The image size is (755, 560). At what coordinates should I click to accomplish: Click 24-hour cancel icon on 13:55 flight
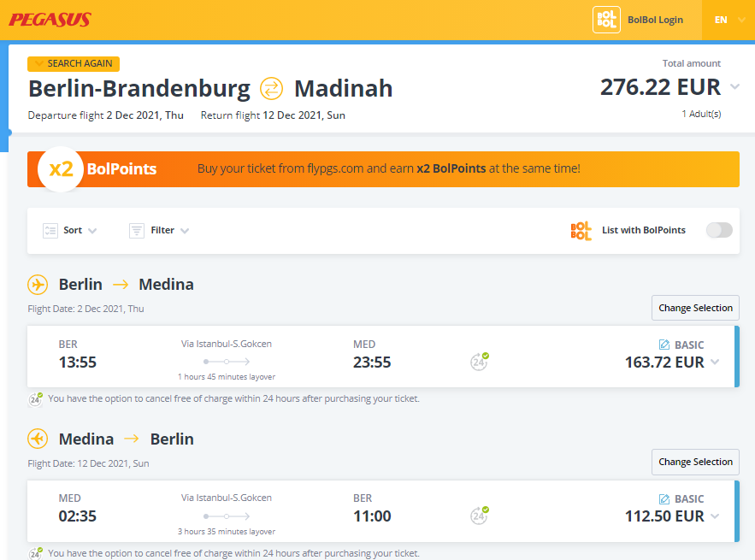coord(479,361)
